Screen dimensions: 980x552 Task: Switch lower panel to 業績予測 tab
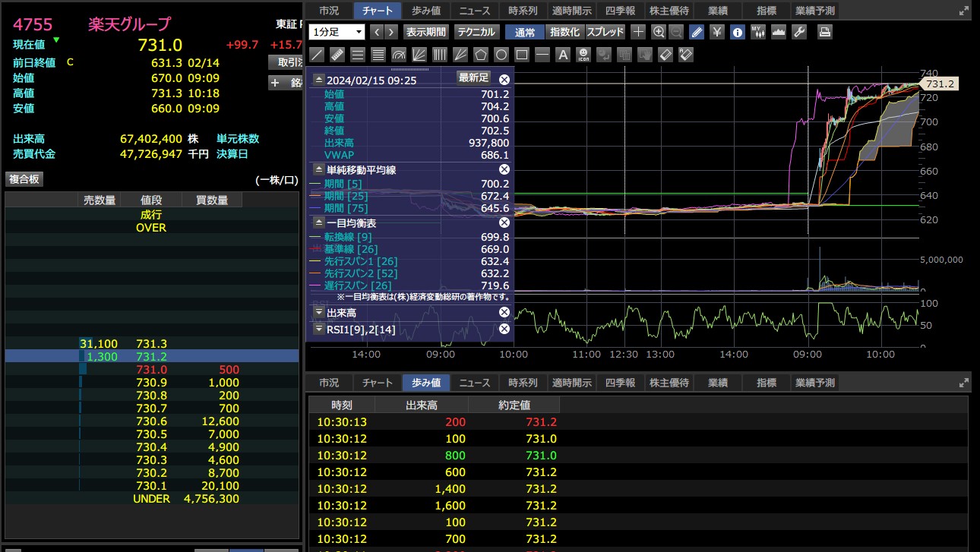click(815, 383)
